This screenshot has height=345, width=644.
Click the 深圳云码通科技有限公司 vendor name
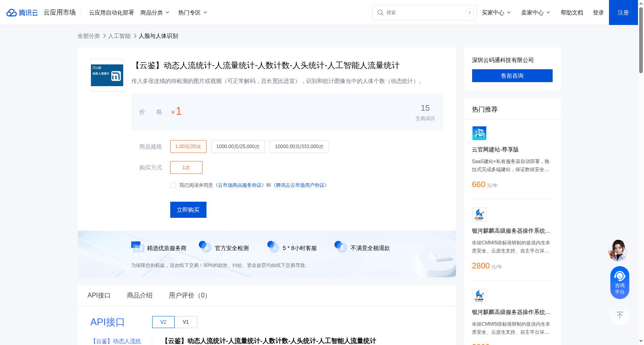click(503, 60)
